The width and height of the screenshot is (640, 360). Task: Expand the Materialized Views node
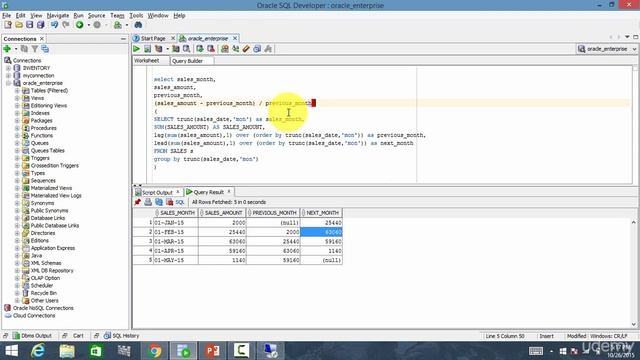tap(17, 188)
